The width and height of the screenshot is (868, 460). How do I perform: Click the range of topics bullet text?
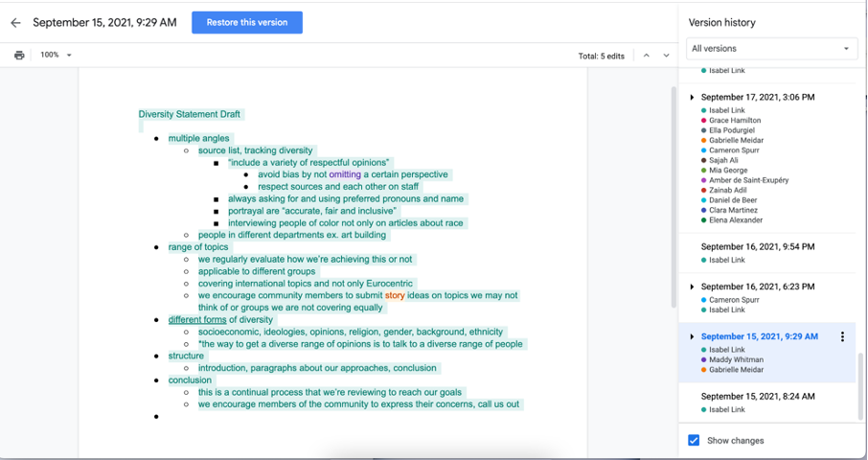198,247
